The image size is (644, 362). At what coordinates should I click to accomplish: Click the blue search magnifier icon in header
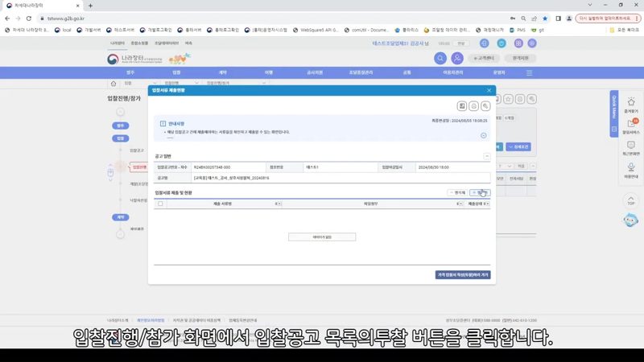click(440, 58)
